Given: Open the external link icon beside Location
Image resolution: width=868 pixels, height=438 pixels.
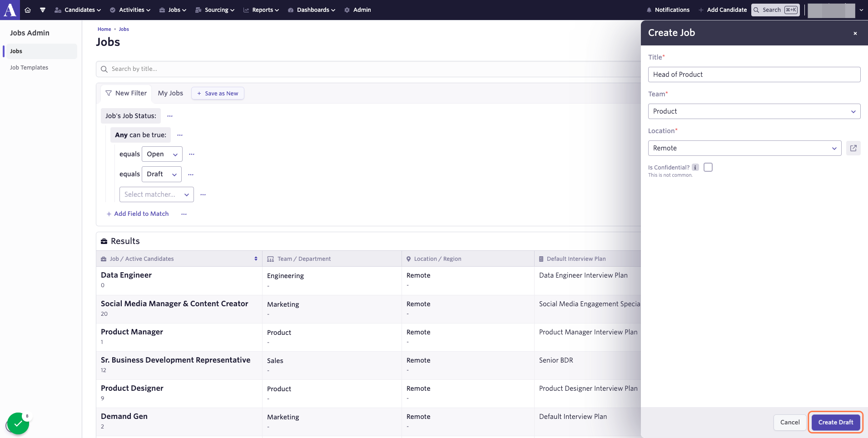Looking at the screenshot, I should point(853,148).
